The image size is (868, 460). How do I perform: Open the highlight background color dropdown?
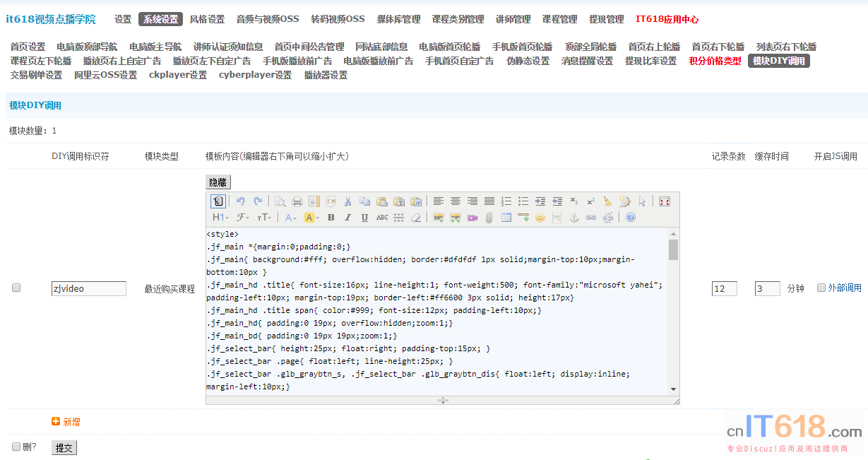point(311,218)
